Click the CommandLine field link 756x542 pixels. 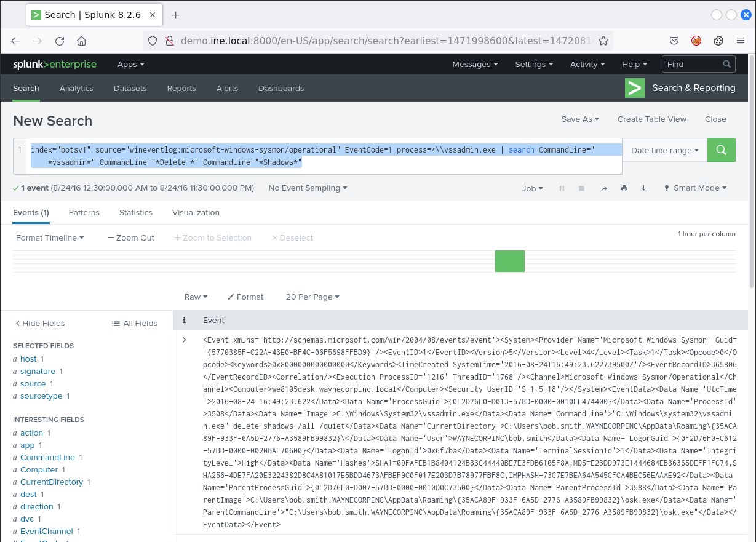(x=47, y=457)
